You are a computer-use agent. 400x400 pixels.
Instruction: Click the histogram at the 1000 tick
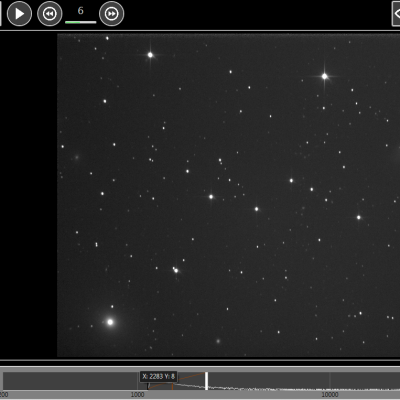coord(137,381)
